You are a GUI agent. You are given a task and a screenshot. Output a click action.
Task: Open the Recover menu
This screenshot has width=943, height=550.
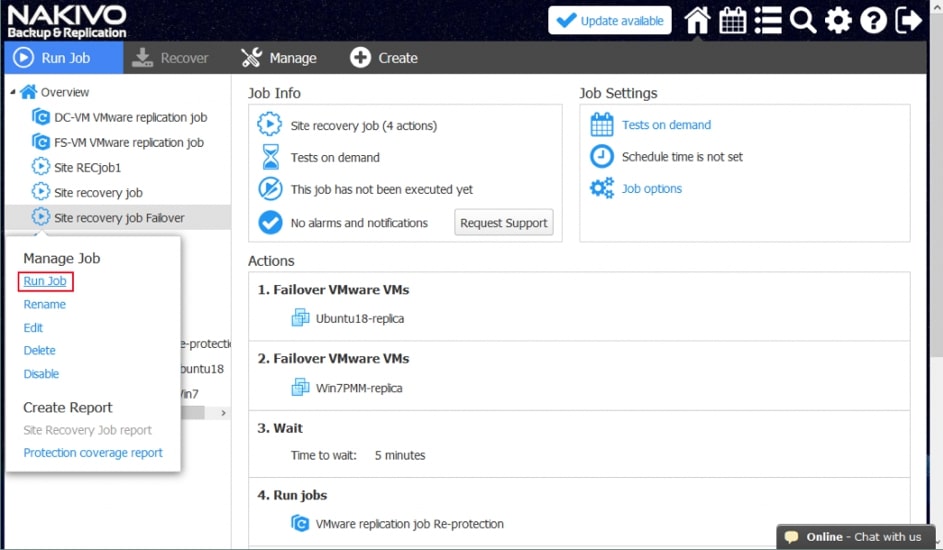171,58
